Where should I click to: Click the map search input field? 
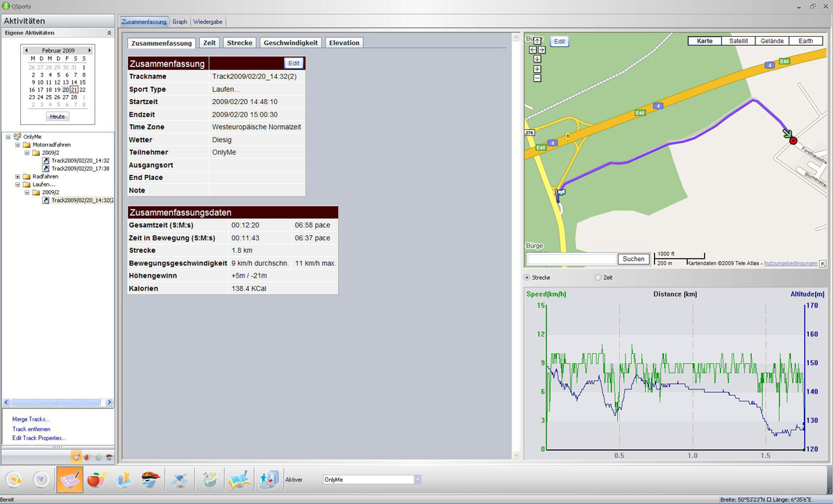(x=572, y=259)
